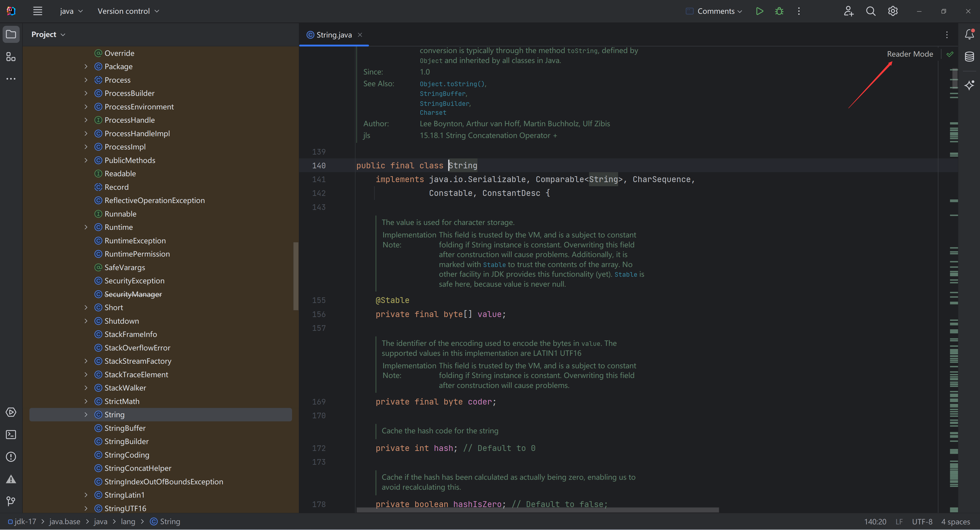This screenshot has width=980, height=530.
Task: Click the IntelliJ IDEA logo icon
Action: 11,11
